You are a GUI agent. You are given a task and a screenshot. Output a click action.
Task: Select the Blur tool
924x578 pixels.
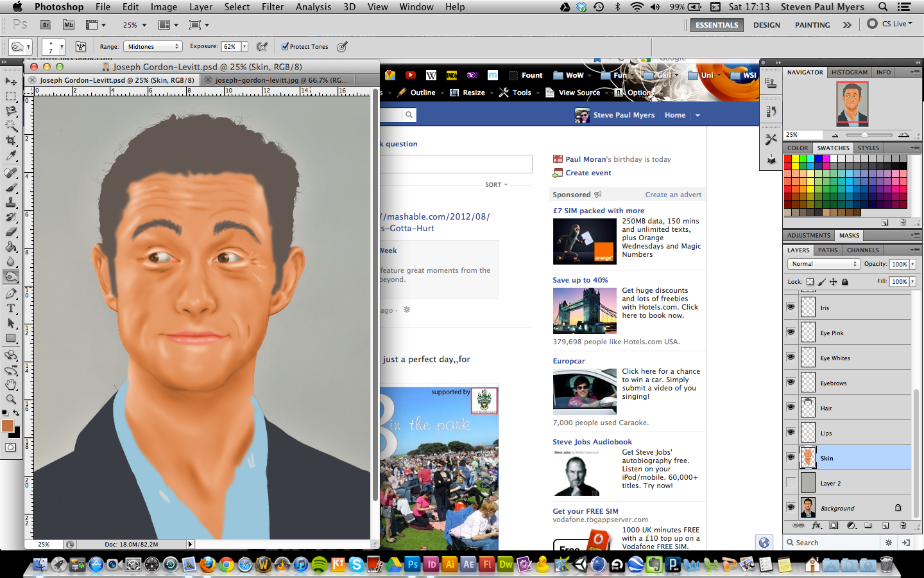(11, 261)
